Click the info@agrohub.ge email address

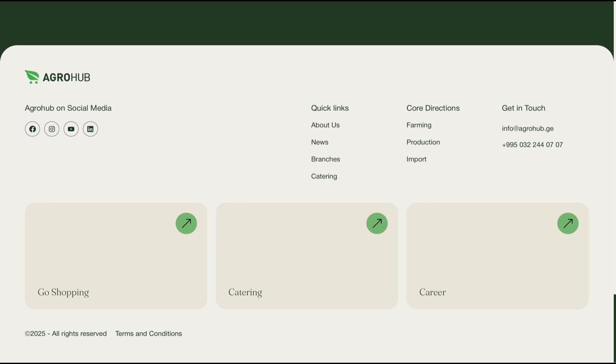pos(528,128)
